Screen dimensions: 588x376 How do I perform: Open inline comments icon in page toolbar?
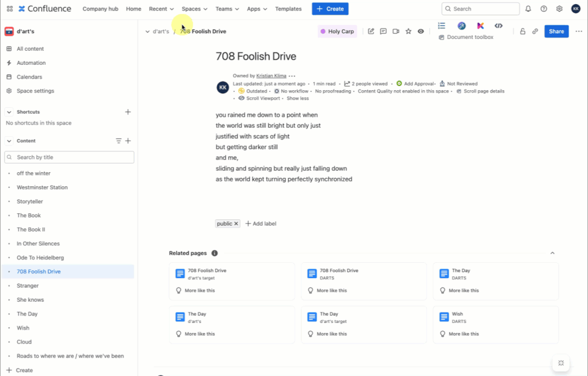pyautogui.click(x=383, y=31)
